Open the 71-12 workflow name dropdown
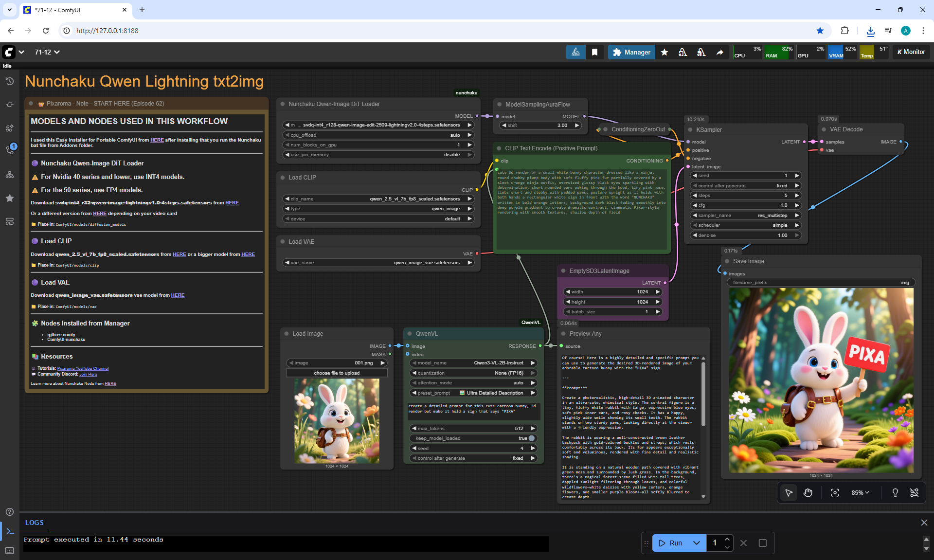934x560 pixels. pos(47,52)
